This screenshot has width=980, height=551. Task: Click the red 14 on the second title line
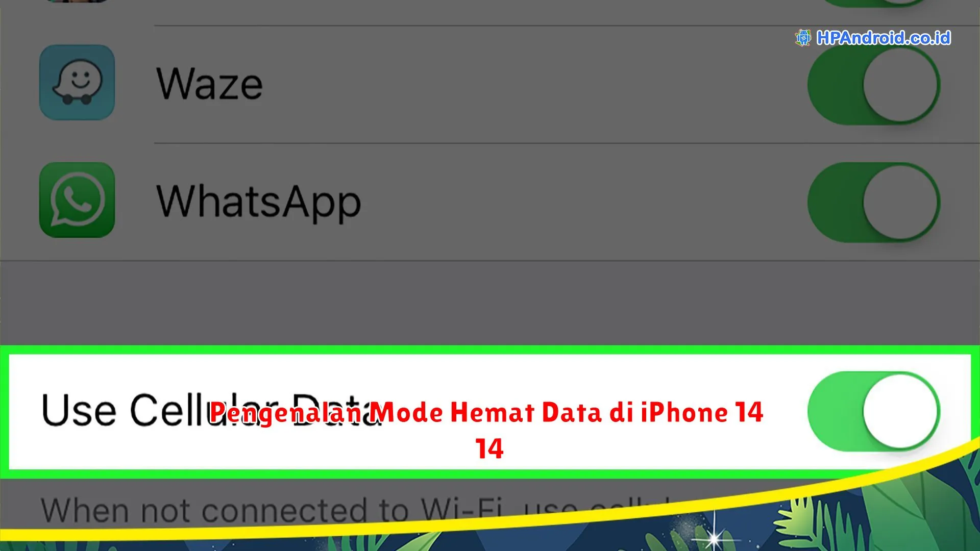pyautogui.click(x=489, y=449)
